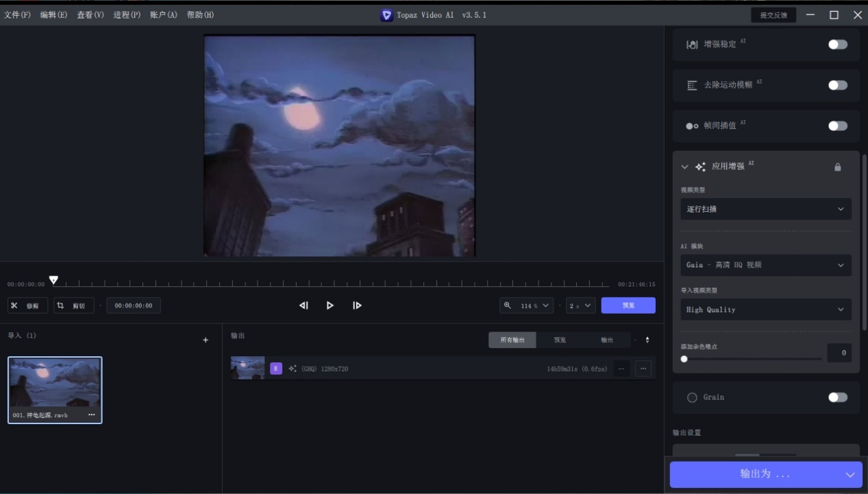Click the 添加杂色噪点 slider handle
This screenshot has width=868, height=494.
click(x=684, y=359)
